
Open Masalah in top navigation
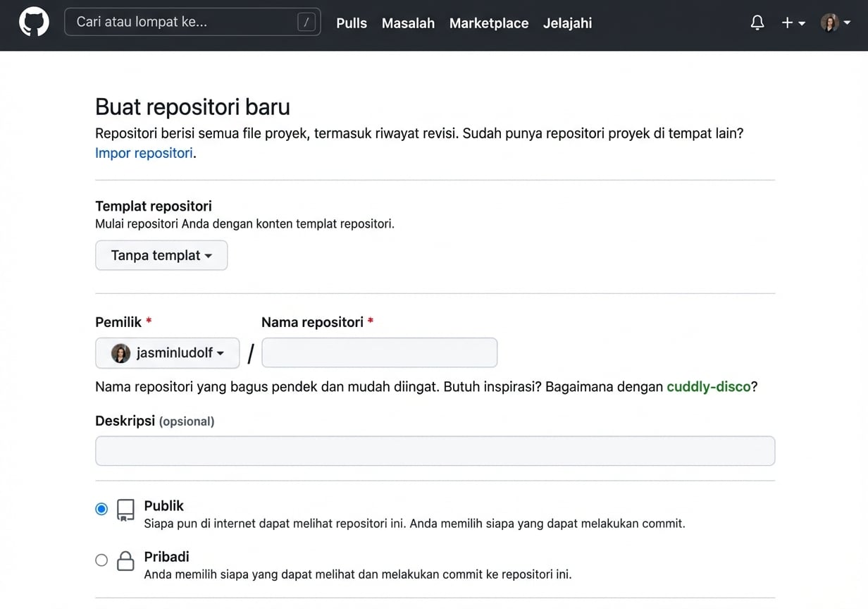[408, 23]
